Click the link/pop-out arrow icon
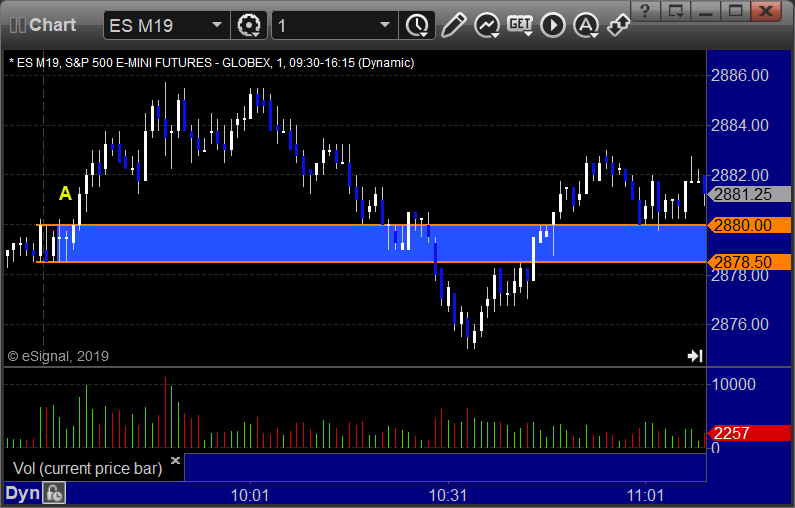This screenshot has width=795, height=508. click(619, 25)
